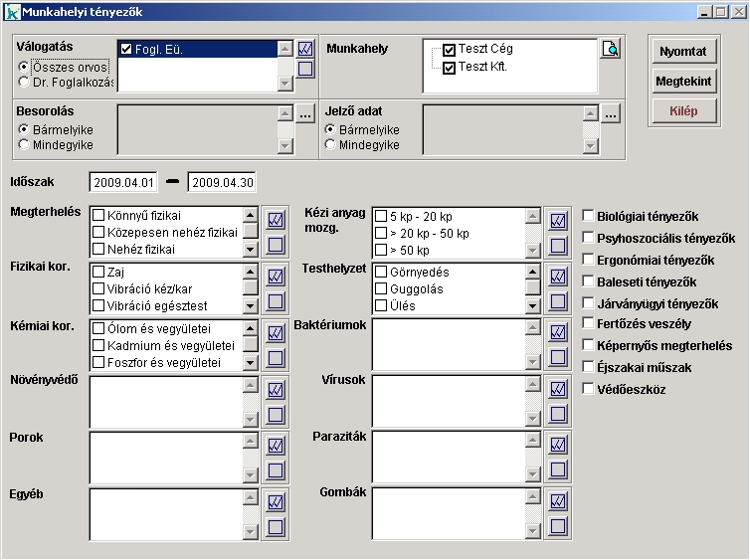
Task: Click deselect-all icon beside Gombák list
Action: (558, 525)
